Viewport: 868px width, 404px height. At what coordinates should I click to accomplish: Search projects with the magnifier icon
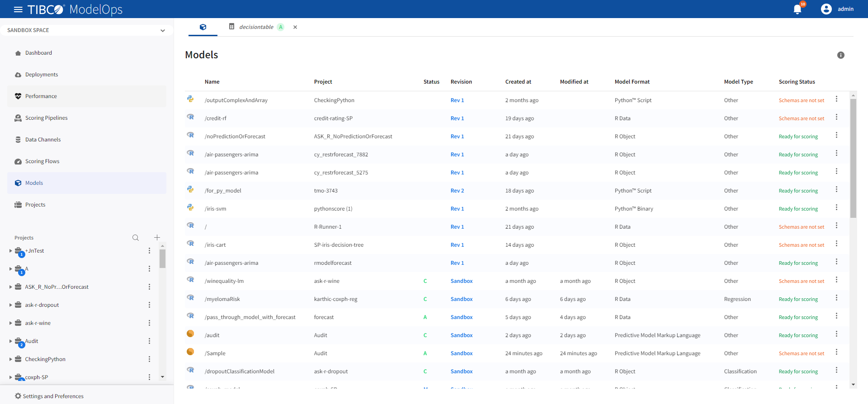pyautogui.click(x=136, y=238)
